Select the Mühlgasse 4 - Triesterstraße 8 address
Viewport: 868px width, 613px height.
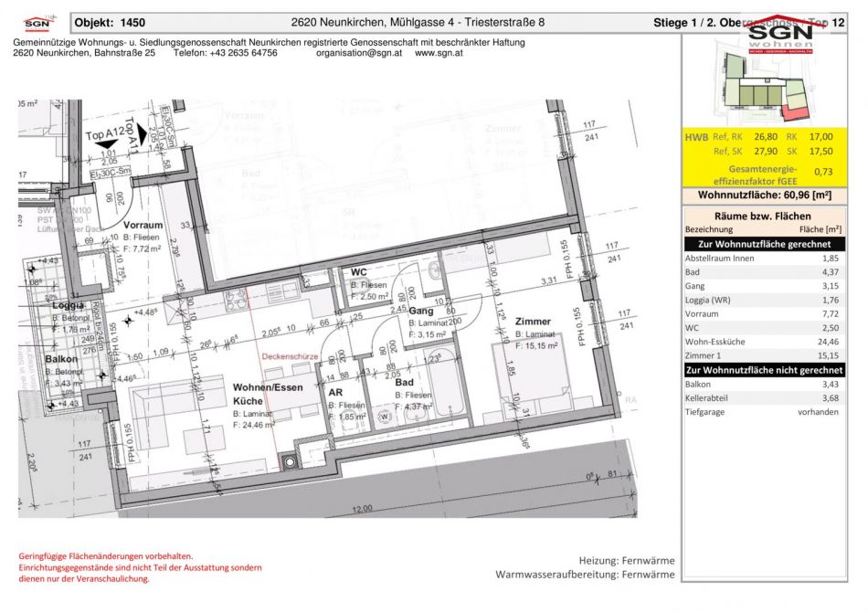pos(418,23)
